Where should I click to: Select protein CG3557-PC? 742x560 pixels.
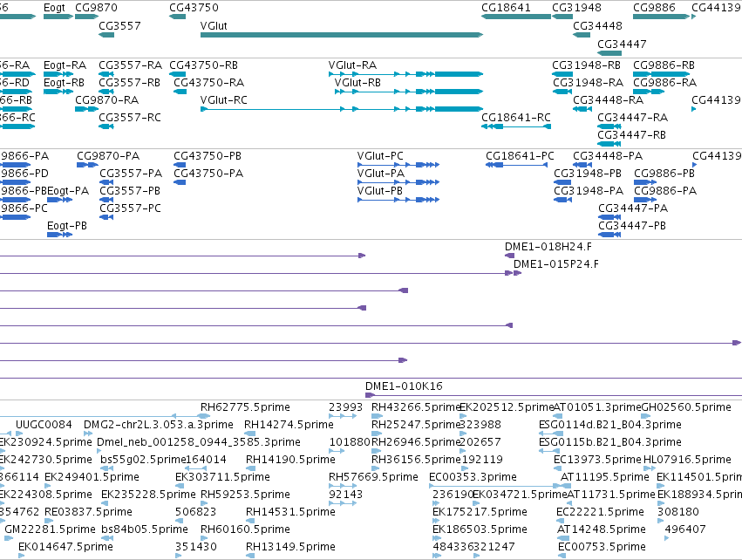point(106,217)
